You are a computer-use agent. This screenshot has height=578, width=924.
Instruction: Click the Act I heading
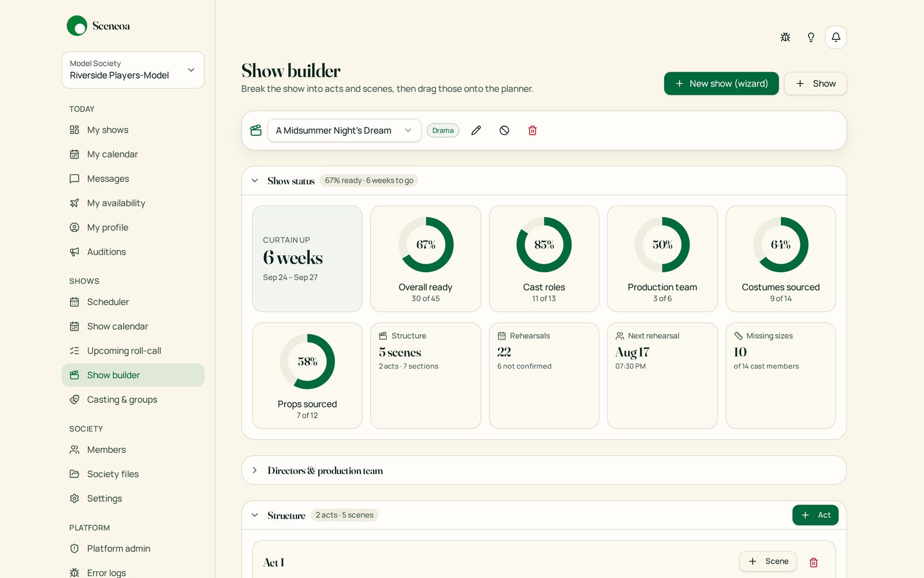pyautogui.click(x=274, y=562)
